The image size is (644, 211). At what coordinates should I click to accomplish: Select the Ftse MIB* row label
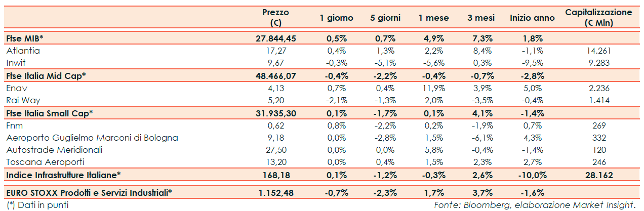25,38
